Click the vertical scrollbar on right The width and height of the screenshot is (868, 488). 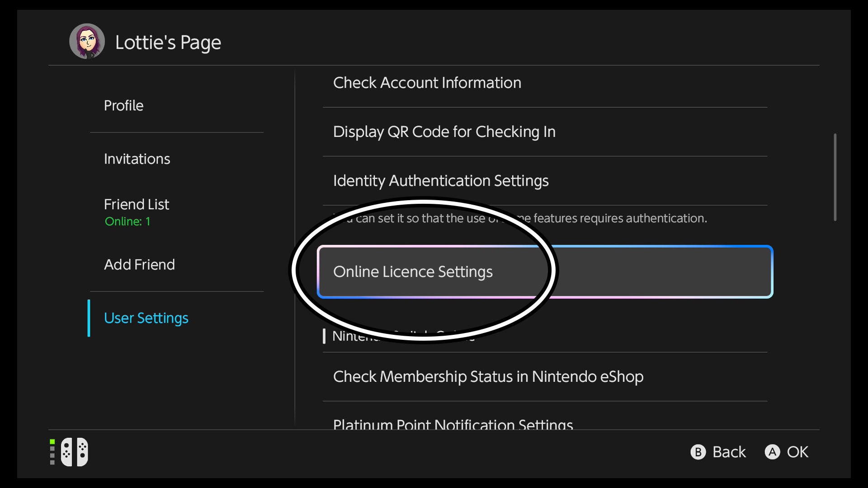[x=835, y=177]
